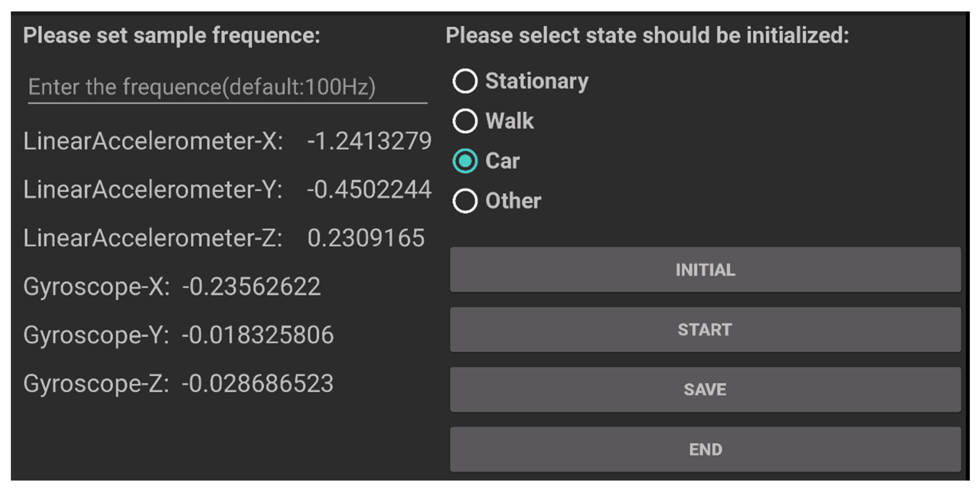Click the LinearAccelerometer-Z value
980x492 pixels.
[366, 238]
